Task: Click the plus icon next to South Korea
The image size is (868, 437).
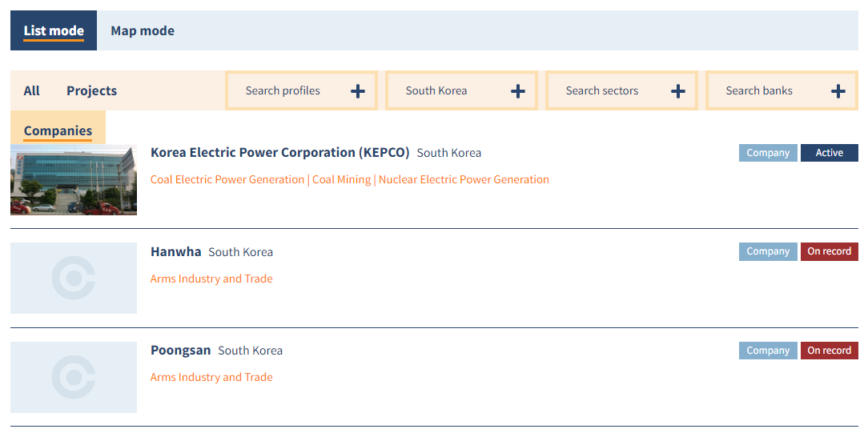Action: [x=517, y=90]
